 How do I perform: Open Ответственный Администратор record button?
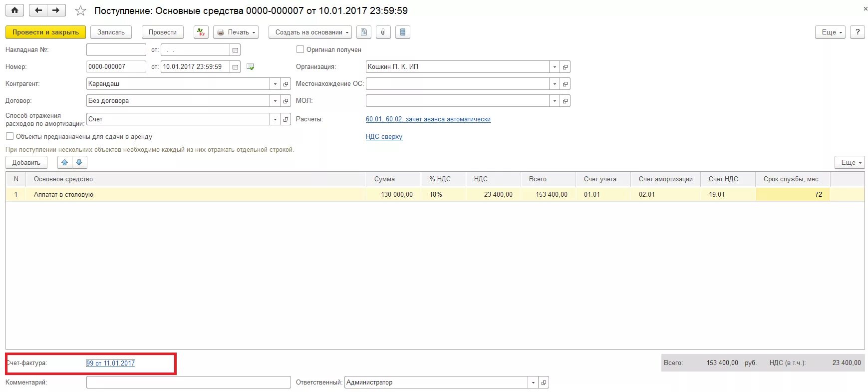(544, 383)
